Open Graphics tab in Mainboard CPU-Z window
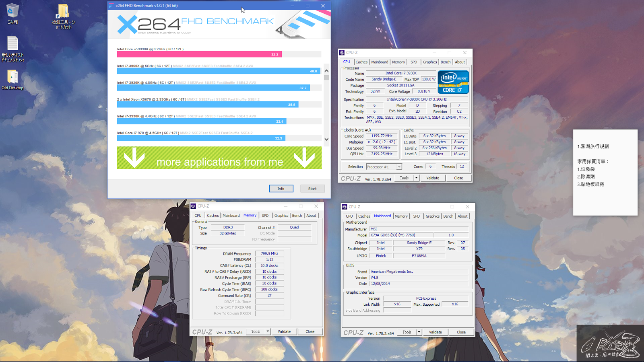This screenshot has width=644, height=362. pos(433,216)
